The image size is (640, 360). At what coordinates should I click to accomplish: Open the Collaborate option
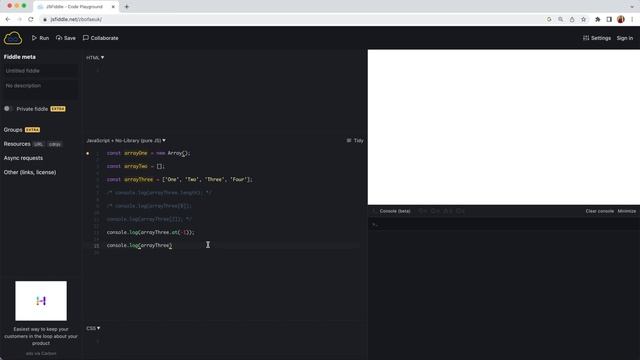point(100,38)
